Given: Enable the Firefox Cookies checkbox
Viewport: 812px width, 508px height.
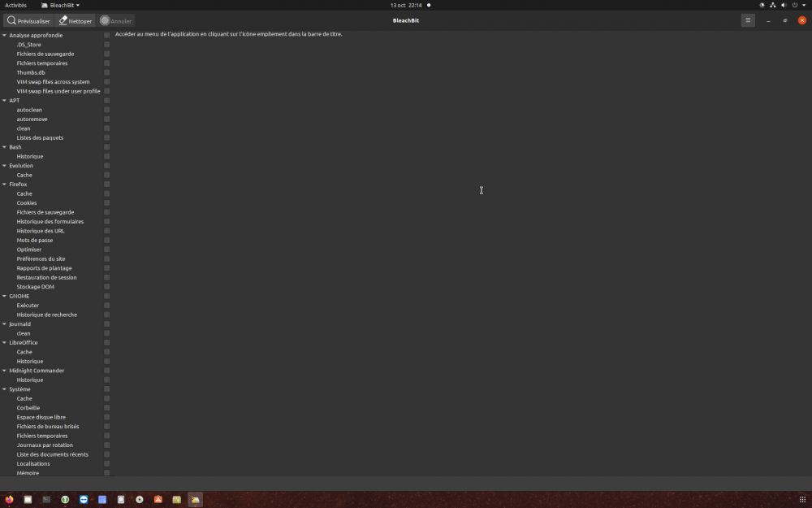Looking at the screenshot, I should [106, 203].
